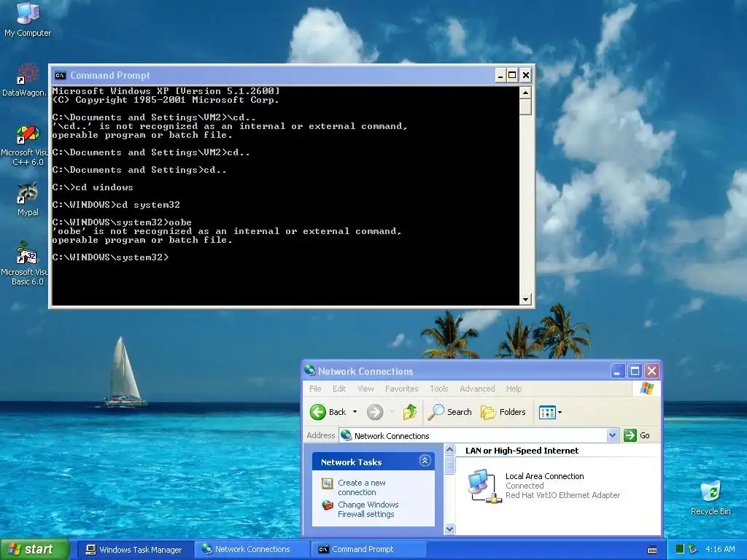Open the Help menu
This screenshot has height=560, width=747.
514,389
